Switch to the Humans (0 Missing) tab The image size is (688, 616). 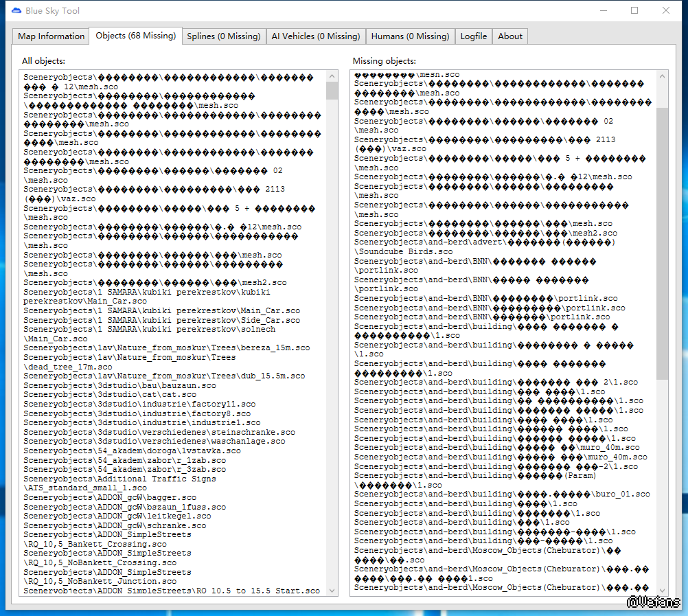point(410,36)
